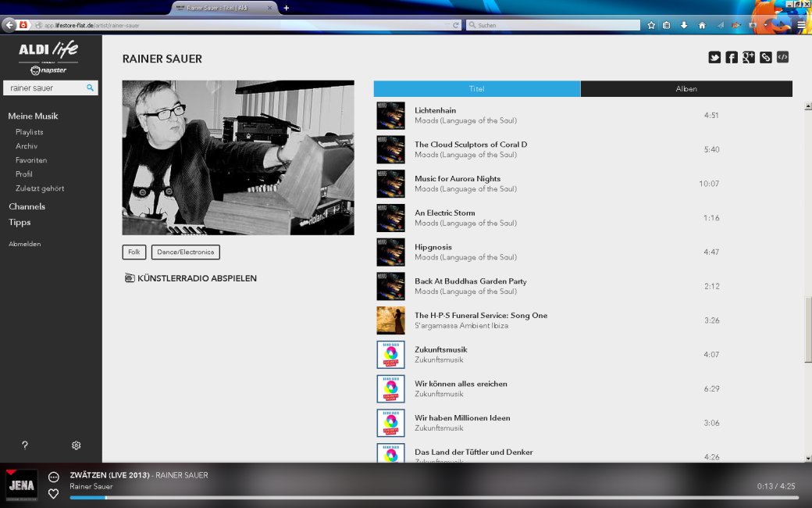This screenshot has height=508, width=812.
Task: Open Archiv in the sidebar
Action: (27, 146)
